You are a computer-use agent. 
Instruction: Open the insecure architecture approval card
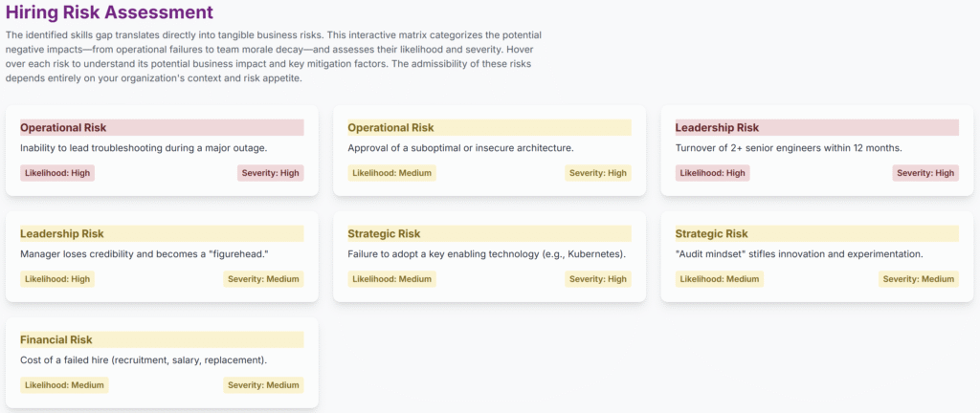tap(489, 150)
